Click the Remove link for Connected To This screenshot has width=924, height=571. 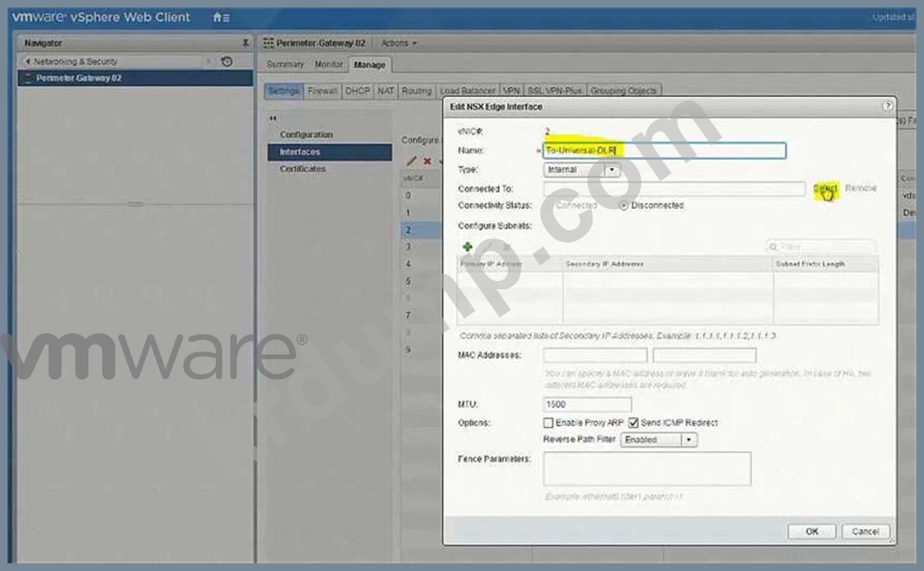tap(860, 188)
